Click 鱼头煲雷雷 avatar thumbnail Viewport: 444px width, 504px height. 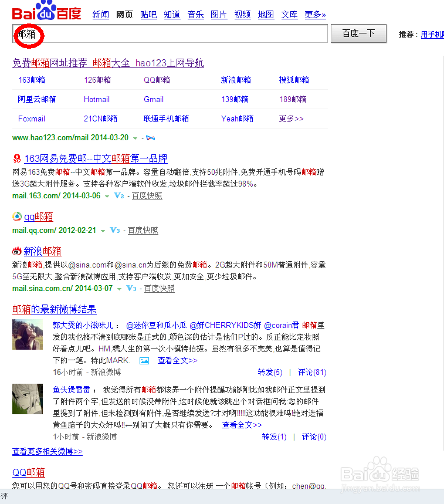(28, 399)
